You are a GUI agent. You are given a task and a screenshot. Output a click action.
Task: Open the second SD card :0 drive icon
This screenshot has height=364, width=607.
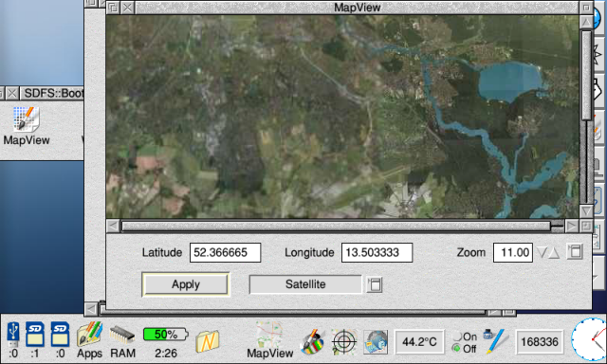coord(60,339)
